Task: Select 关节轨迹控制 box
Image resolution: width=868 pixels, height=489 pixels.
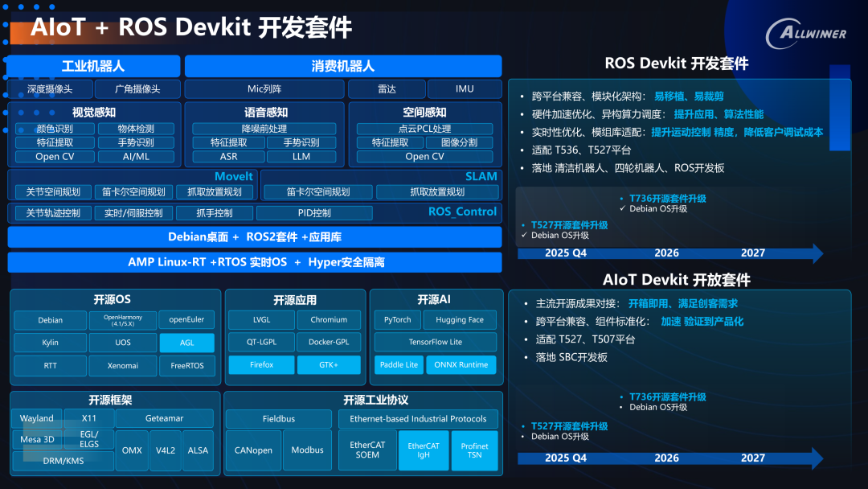Action: click(53, 213)
